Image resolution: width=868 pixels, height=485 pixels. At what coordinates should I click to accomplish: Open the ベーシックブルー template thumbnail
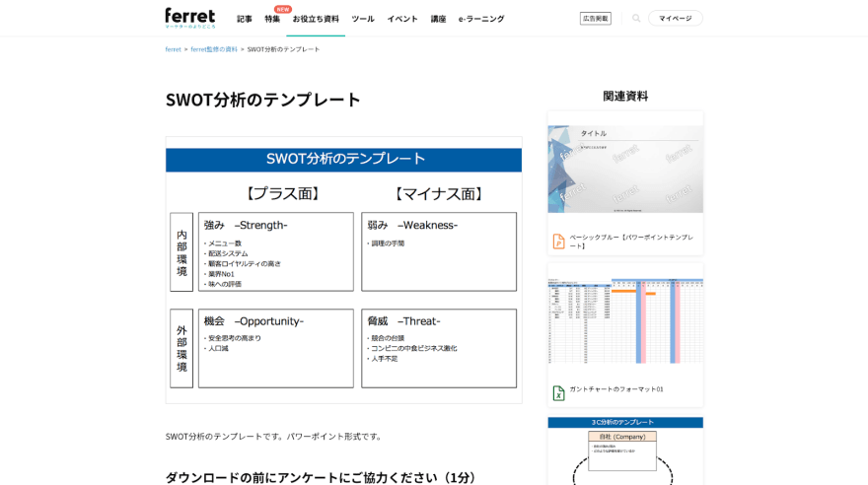(x=625, y=169)
